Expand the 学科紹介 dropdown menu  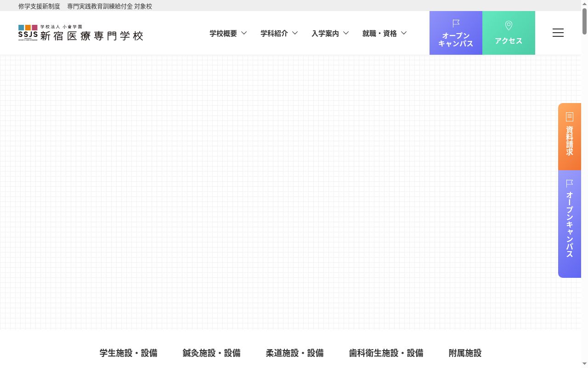coord(279,33)
